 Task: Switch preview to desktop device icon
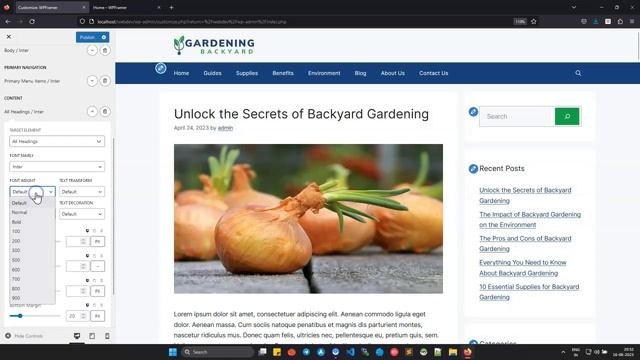click(77, 336)
